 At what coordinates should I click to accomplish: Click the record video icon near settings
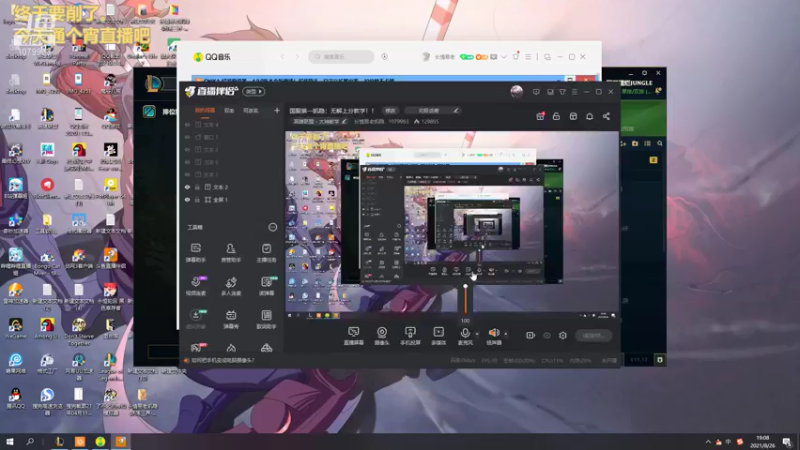coord(531,335)
